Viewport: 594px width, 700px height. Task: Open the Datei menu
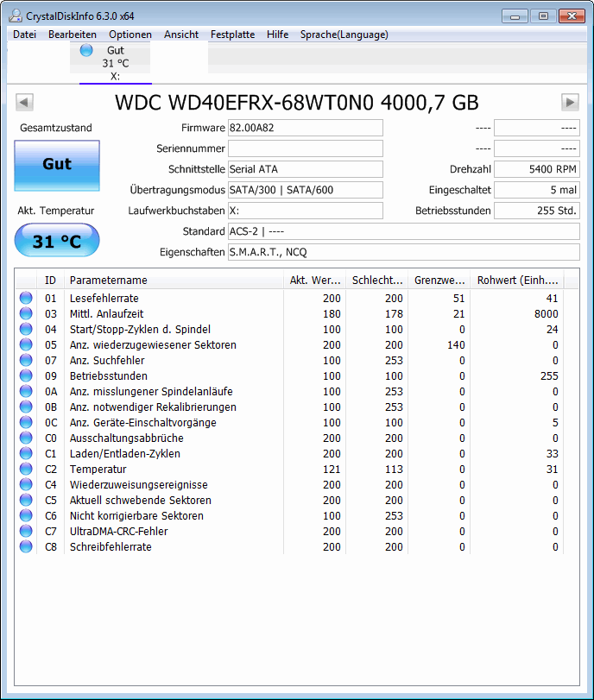[x=24, y=35]
